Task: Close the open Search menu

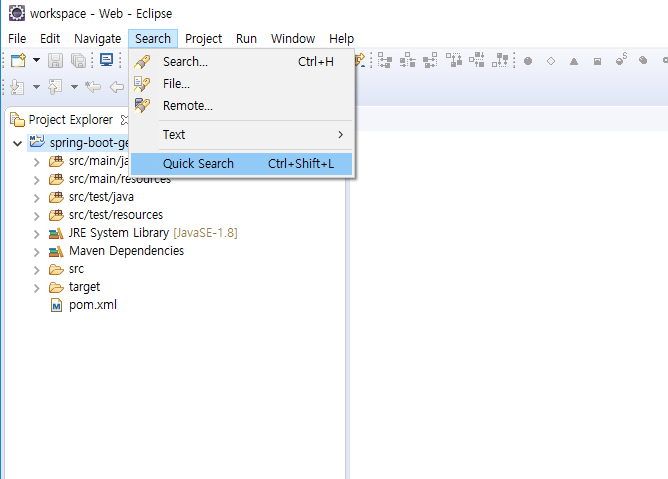Action: [x=153, y=39]
